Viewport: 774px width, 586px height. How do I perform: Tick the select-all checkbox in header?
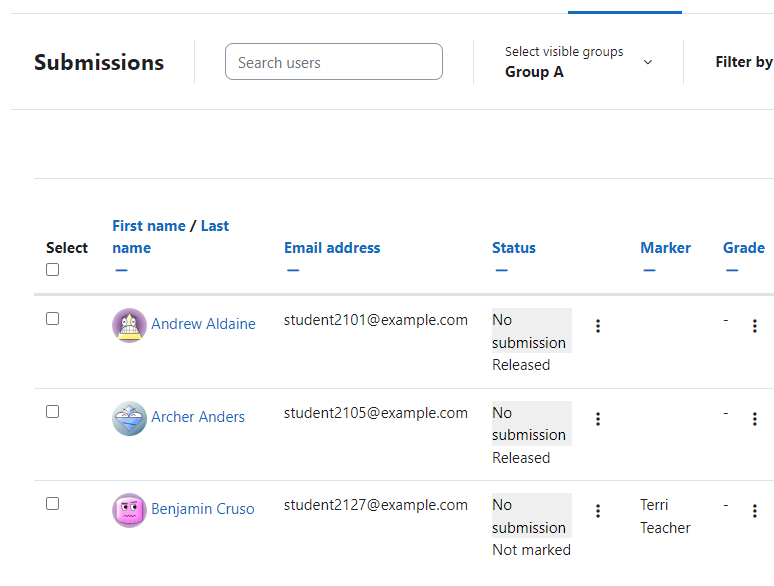pos(52,270)
